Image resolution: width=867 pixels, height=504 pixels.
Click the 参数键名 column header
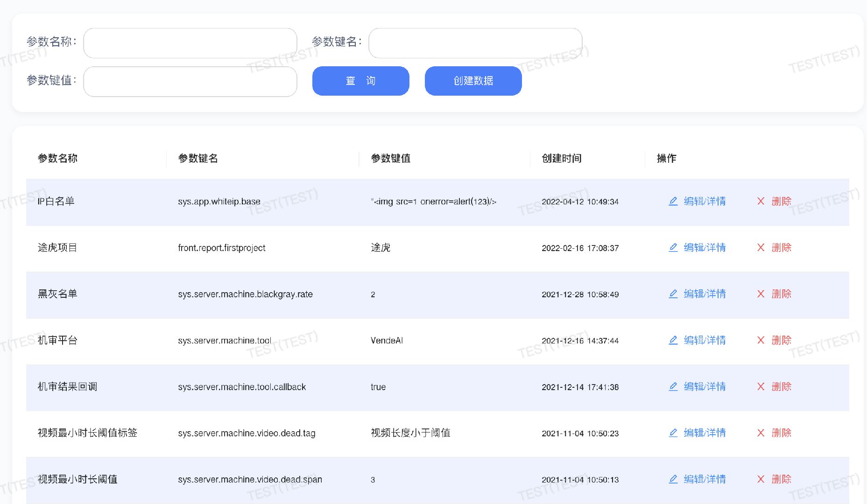(198, 158)
